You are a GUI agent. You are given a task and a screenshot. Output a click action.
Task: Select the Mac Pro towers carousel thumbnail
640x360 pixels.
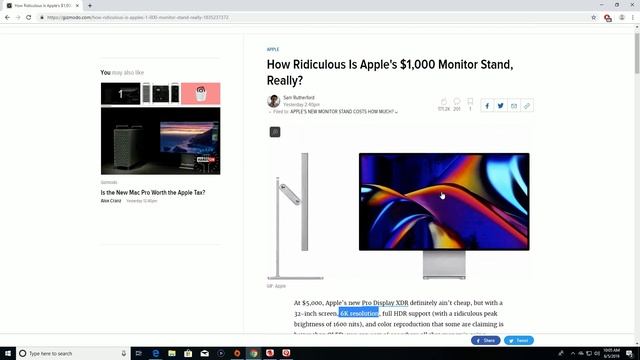click(x=160, y=93)
